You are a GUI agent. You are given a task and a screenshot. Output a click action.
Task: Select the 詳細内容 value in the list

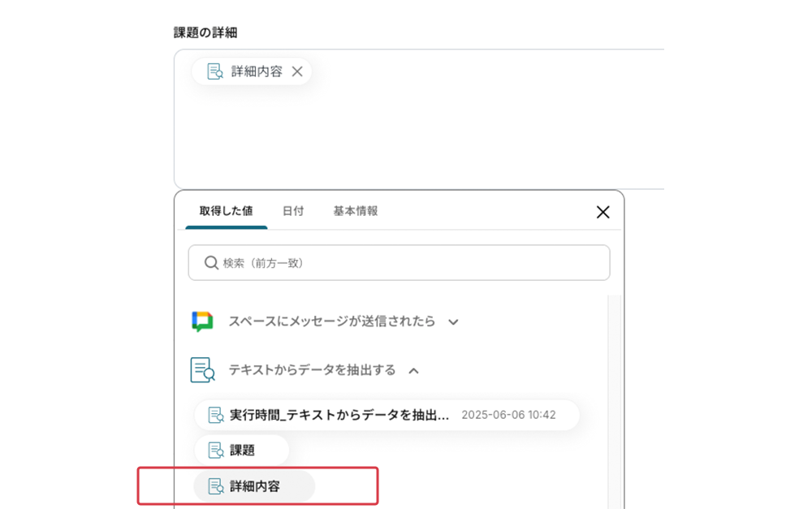[254, 486]
